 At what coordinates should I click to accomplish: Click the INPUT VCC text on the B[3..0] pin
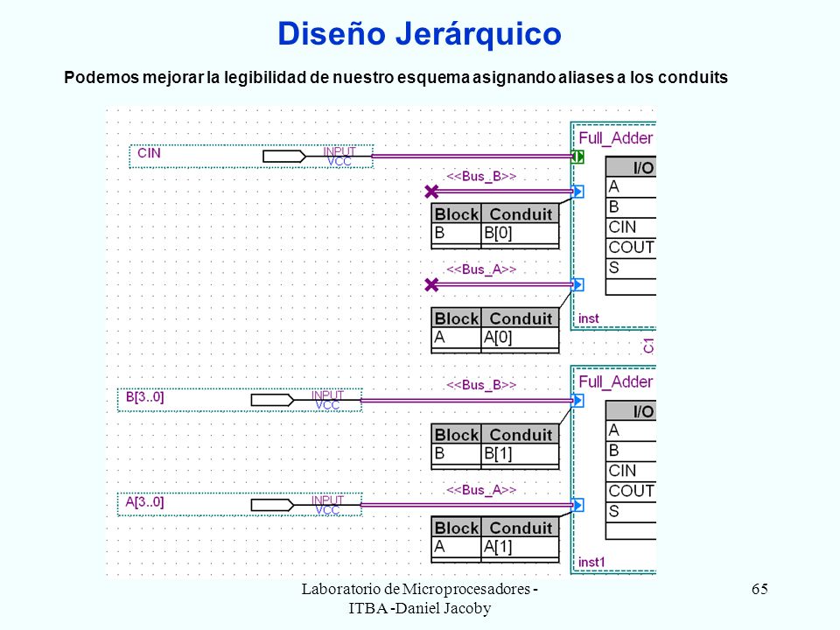click(328, 400)
